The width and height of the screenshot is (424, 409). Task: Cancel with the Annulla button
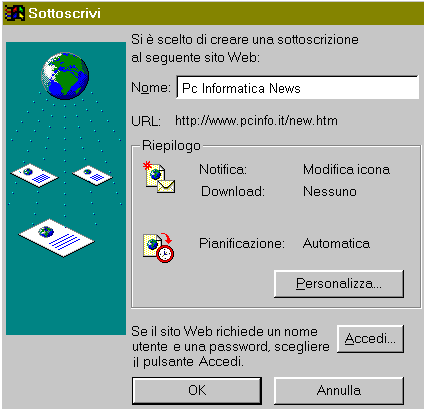[339, 390]
